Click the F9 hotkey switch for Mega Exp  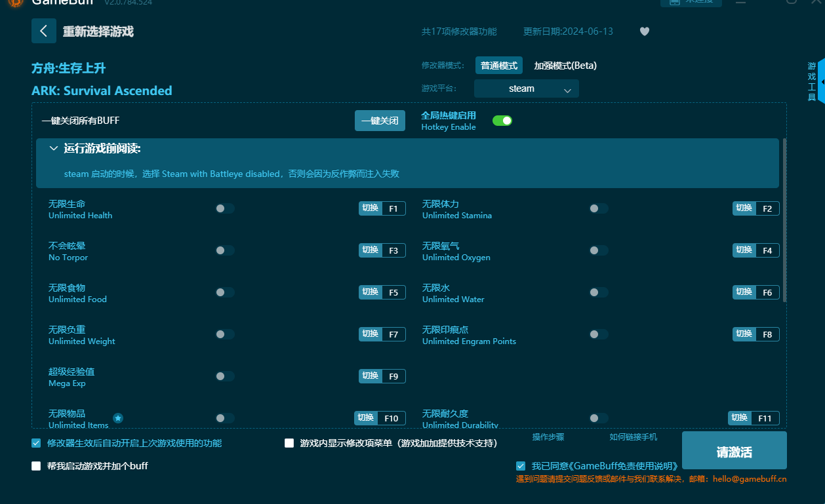point(382,376)
